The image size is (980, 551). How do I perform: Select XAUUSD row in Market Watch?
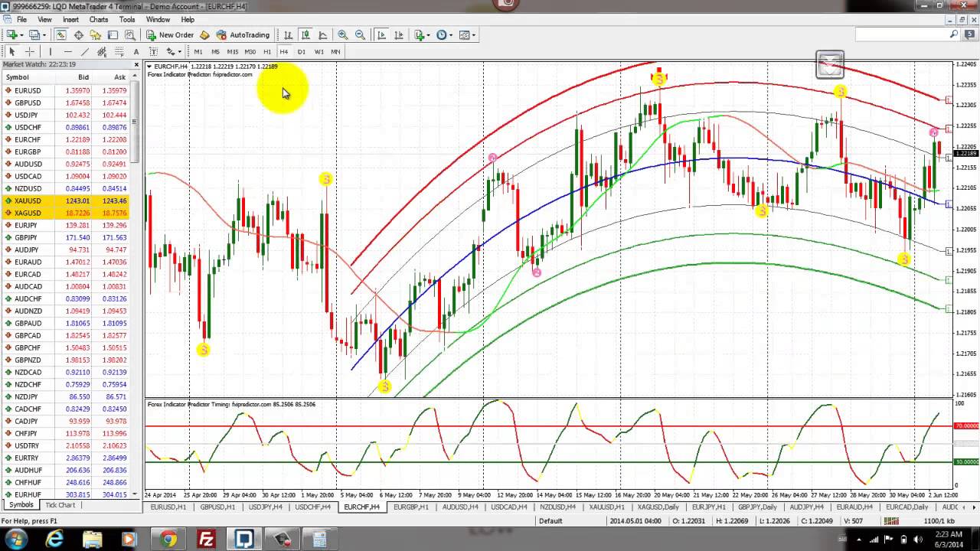66,201
